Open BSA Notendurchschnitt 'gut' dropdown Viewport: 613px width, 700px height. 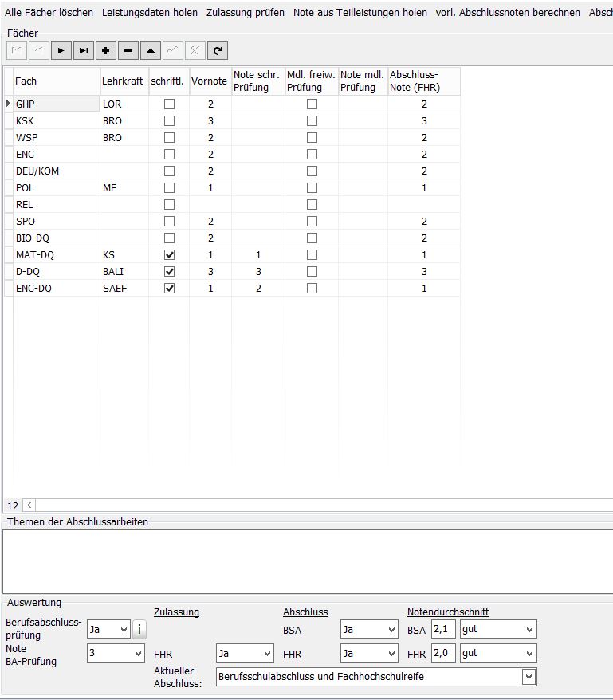[498, 630]
